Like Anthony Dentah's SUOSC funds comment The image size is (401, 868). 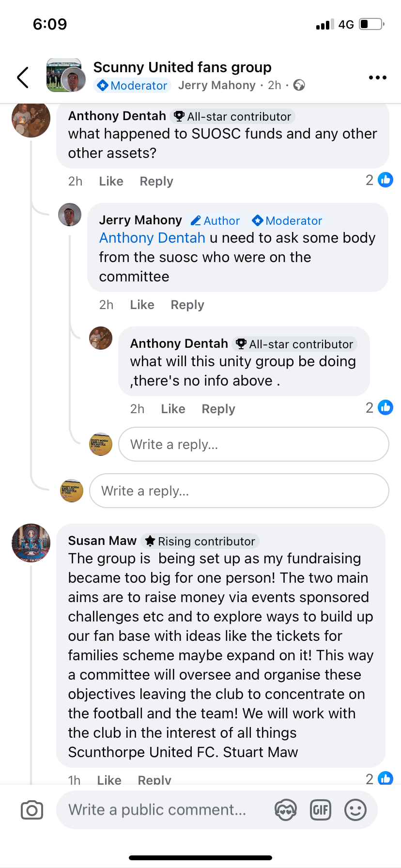[111, 181]
